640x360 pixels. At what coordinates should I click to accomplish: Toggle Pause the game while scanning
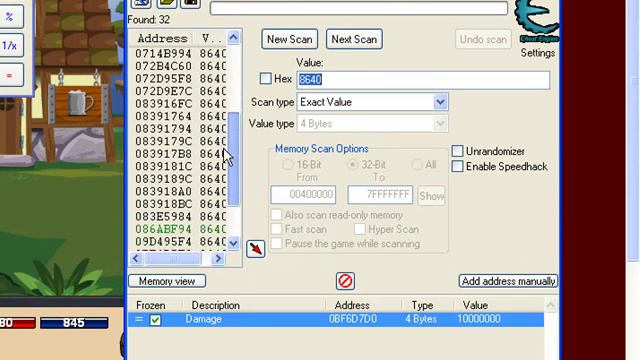coord(276,243)
